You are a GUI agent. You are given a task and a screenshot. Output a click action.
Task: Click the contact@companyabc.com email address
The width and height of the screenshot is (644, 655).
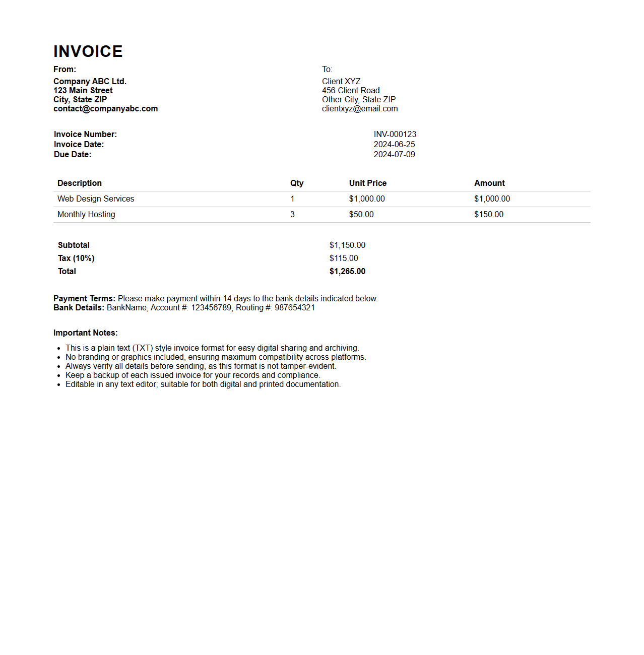tap(105, 109)
